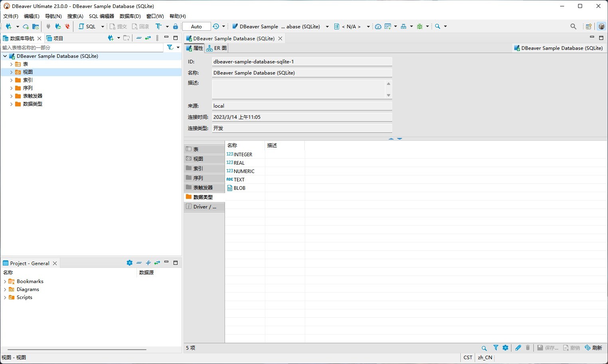The height and width of the screenshot is (364, 608).
Task: Open the navigator view menu dots
Action: pyautogui.click(x=157, y=38)
